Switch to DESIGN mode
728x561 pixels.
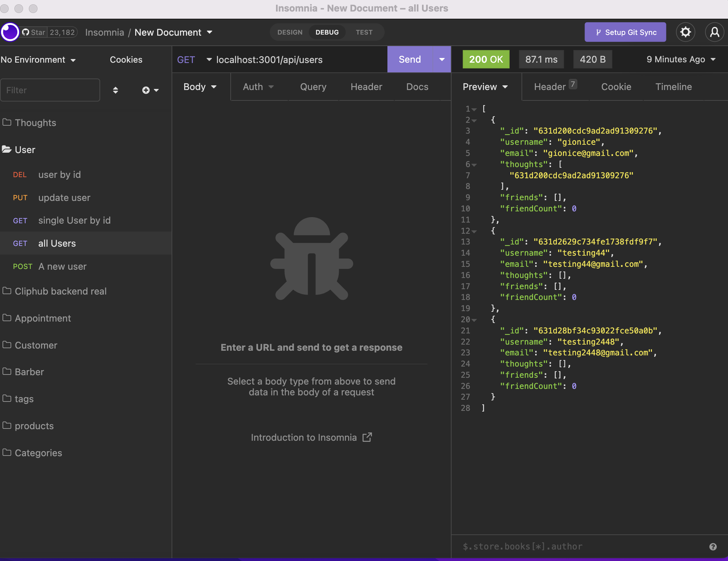coord(290,32)
